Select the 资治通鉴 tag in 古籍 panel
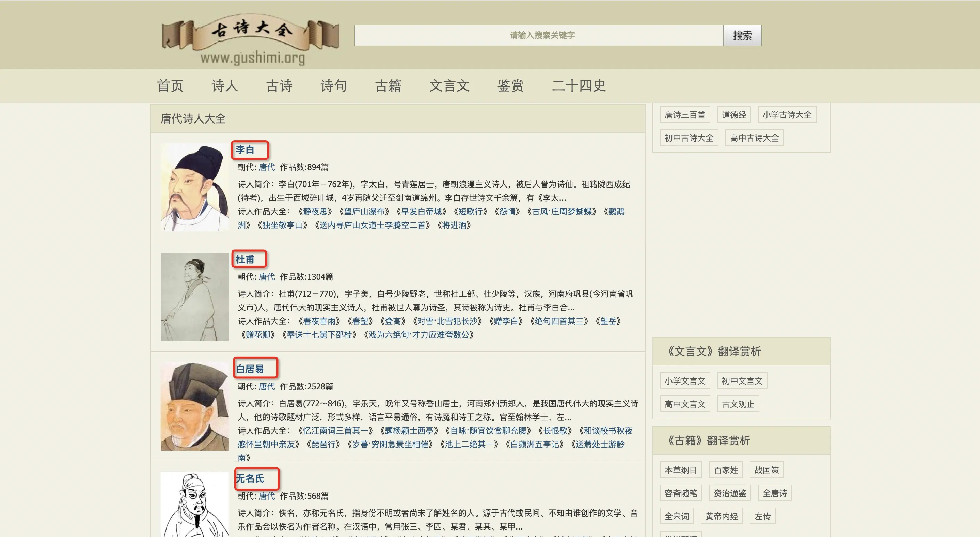The height and width of the screenshot is (537, 980). click(729, 493)
